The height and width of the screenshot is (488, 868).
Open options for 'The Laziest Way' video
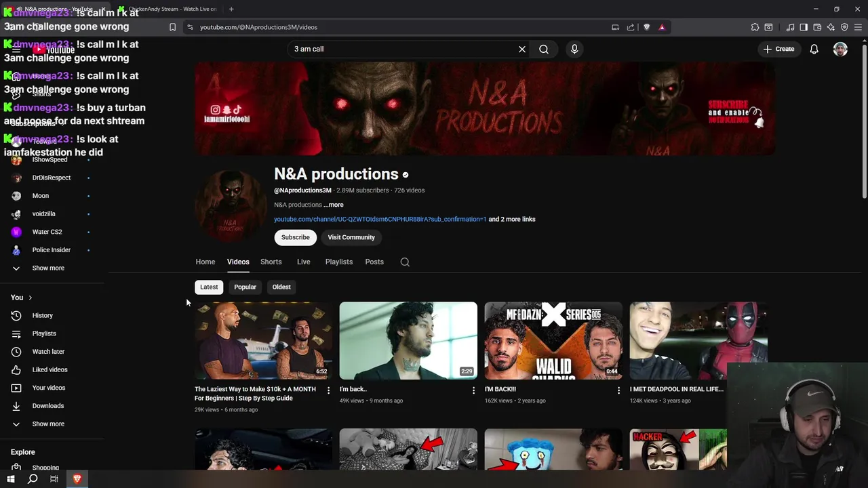328,390
